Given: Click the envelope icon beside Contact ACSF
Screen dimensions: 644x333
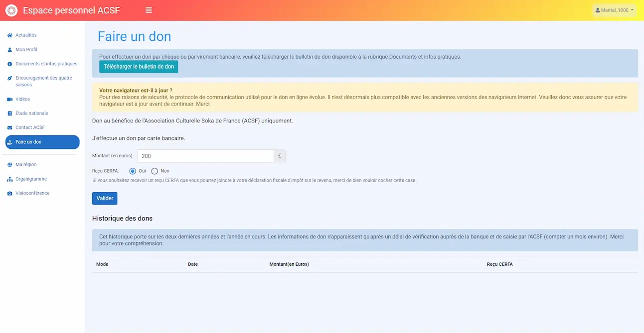Looking at the screenshot, I should [9, 128].
